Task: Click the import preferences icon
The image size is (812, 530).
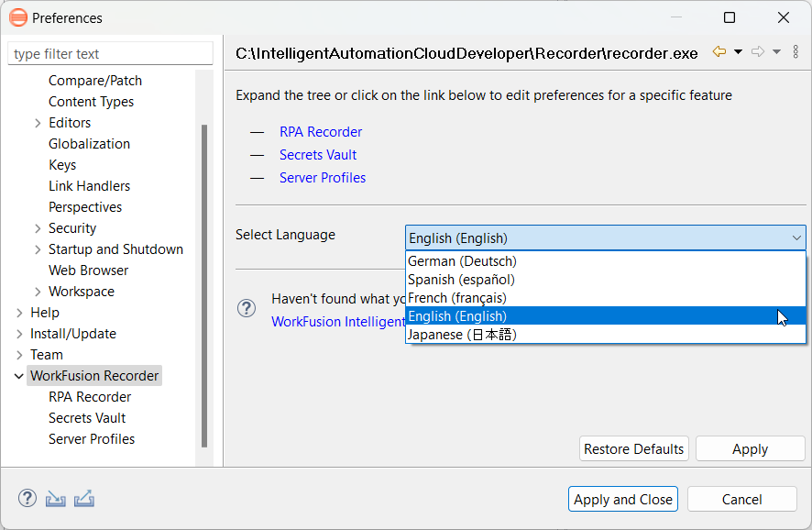Action: tap(55, 499)
